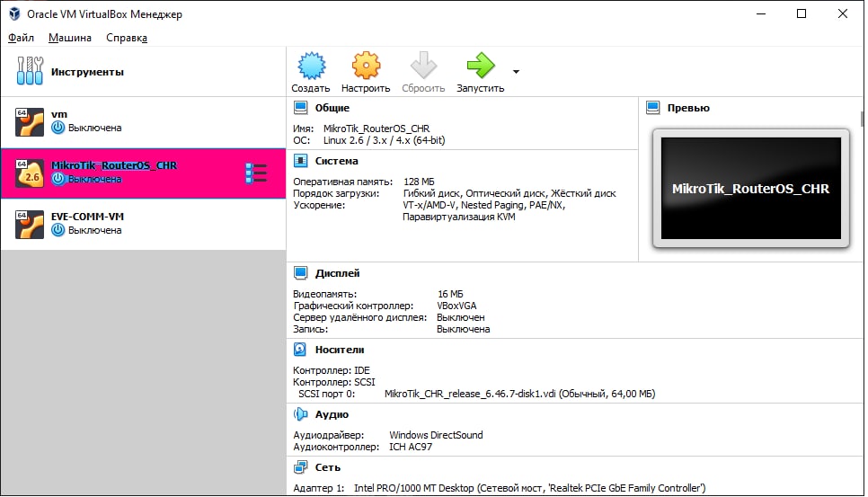Click the Контроллер: SCSI line
The width and height of the screenshot is (868, 497).
pos(333,382)
